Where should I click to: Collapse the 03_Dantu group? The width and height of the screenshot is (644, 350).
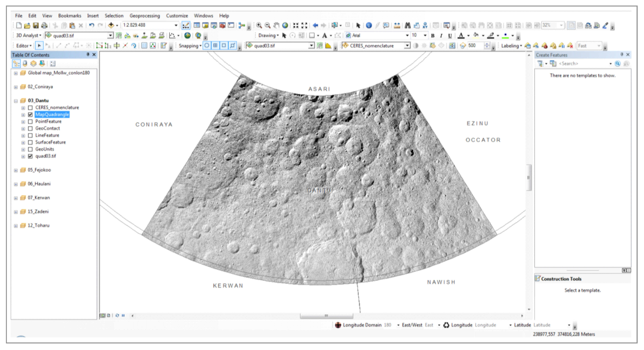tap(16, 101)
